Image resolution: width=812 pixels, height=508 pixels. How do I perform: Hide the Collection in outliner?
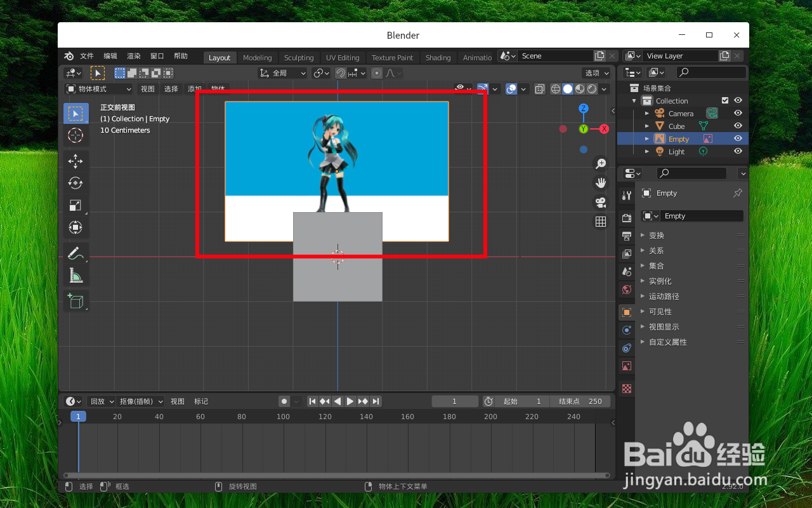738,100
